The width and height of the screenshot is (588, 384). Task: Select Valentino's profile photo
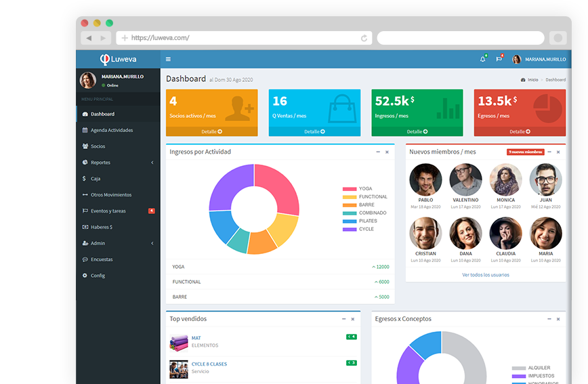click(466, 179)
